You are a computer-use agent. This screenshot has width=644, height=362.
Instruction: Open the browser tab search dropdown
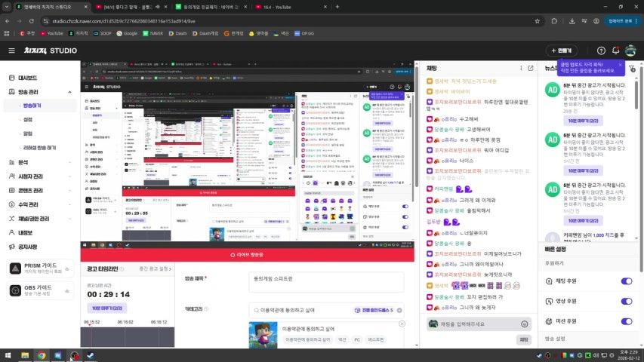[x=6, y=7]
